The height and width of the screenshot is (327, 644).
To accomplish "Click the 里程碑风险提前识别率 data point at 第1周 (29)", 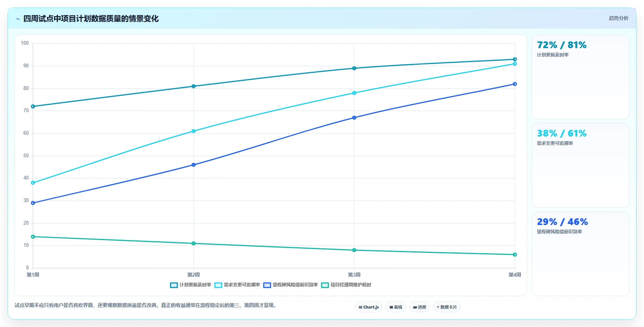I will [x=33, y=203].
